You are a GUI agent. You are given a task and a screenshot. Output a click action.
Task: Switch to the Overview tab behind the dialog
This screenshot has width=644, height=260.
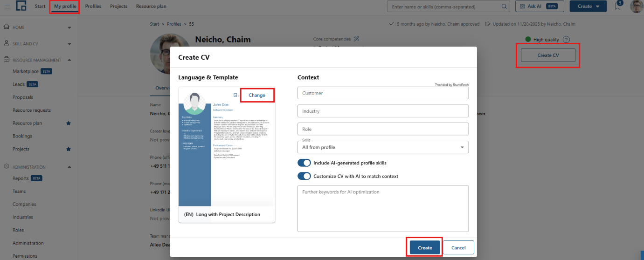click(163, 88)
